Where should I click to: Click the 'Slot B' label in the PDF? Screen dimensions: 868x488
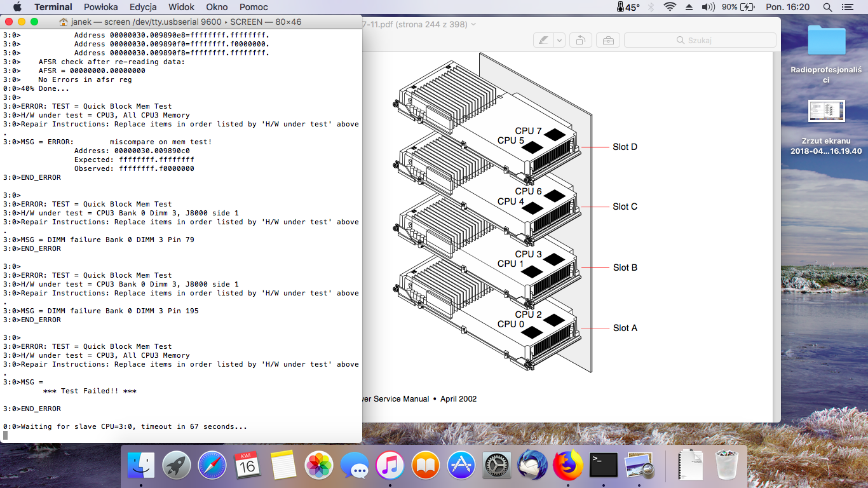(625, 268)
